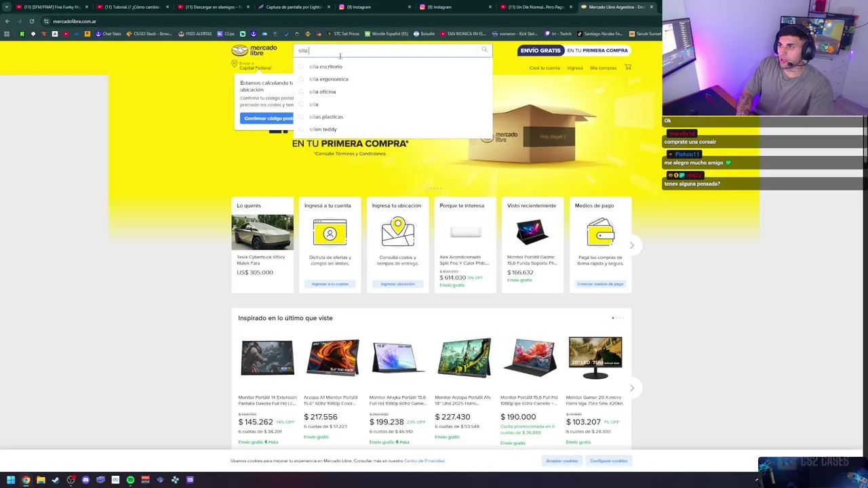
Task: Click the Mercado Libre logo
Action: (x=254, y=50)
